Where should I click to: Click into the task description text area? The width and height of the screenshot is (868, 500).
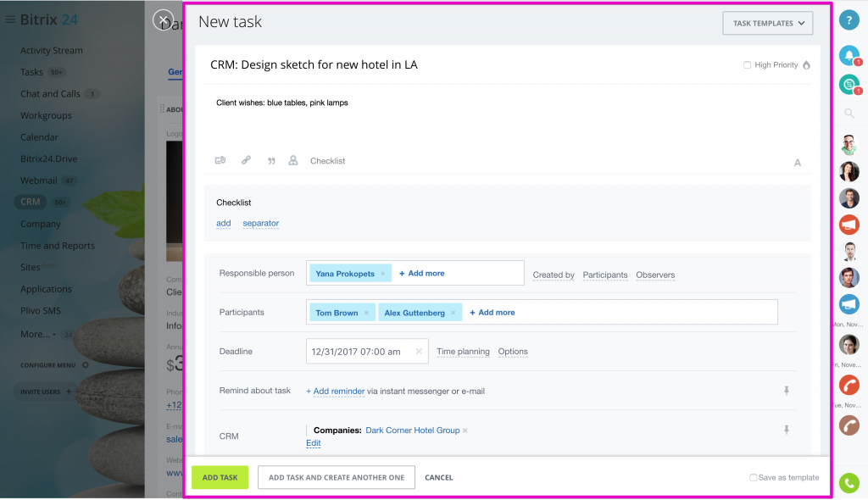click(x=508, y=119)
